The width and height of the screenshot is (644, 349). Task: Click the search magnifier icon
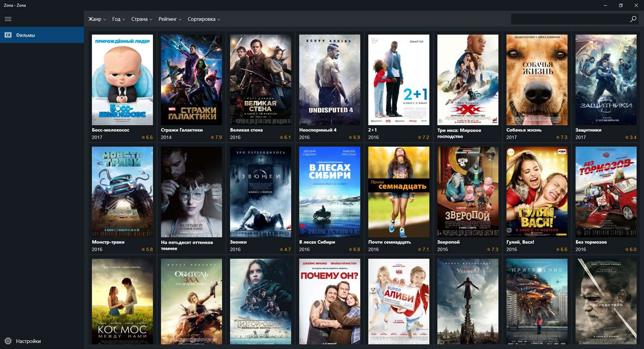633,19
